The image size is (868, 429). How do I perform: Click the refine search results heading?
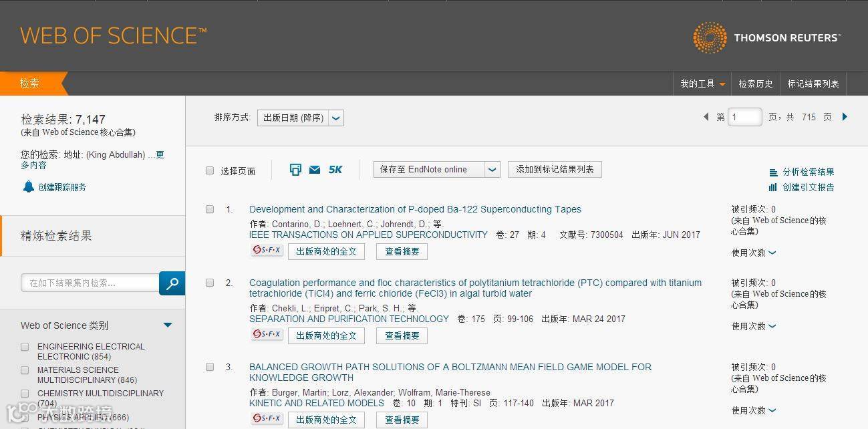click(x=56, y=235)
